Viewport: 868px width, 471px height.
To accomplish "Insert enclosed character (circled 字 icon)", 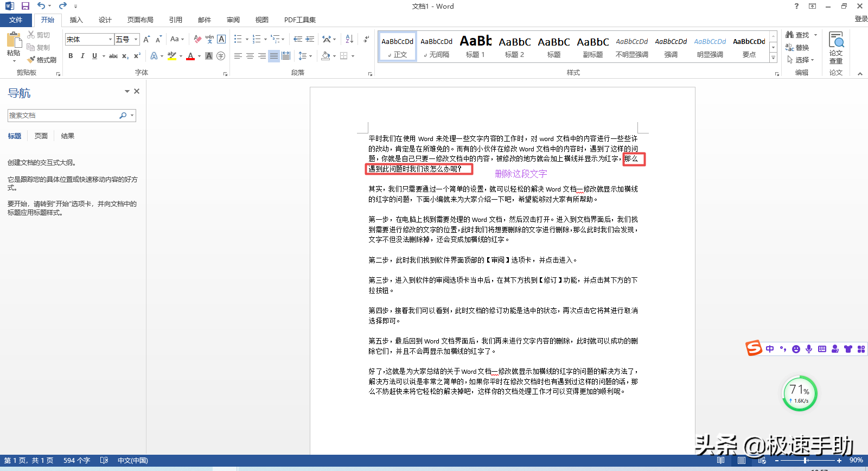I will pos(221,56).
